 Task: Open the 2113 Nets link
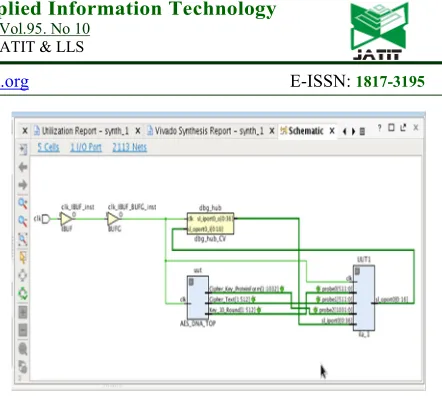pos(130,147)
